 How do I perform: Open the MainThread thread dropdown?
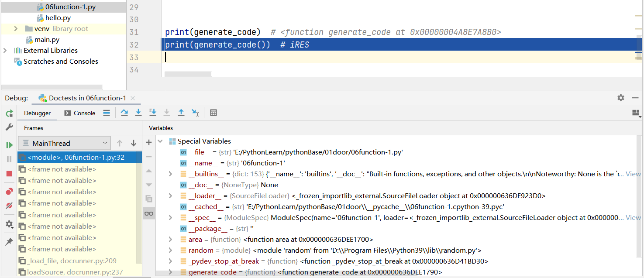click(65, 143)
